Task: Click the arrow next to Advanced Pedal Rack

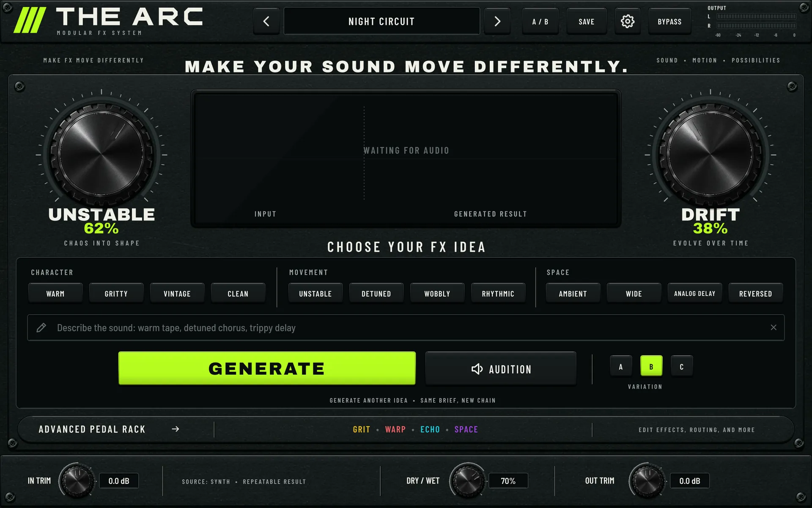Action: pyautogui.click(x=175, y=429)
